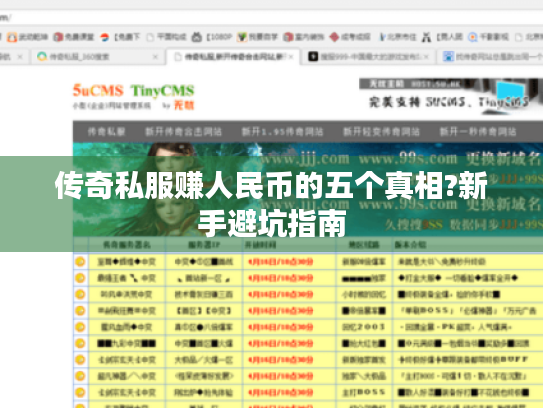Click the blue favicon of the rightmost tab
This screenshot has height=408, width=543.
[448, 56]
